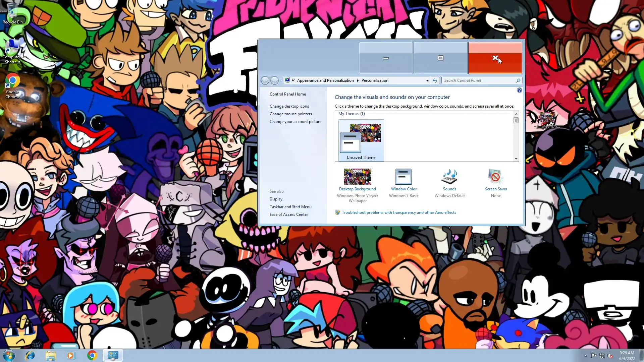
Task: Click Change desktop icons link
Action: tap(289, 106)
